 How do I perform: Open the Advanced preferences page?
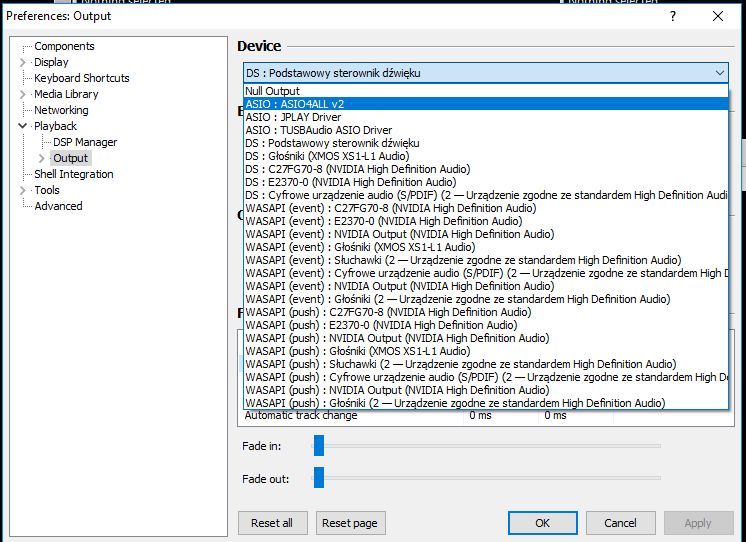(58, 206)
